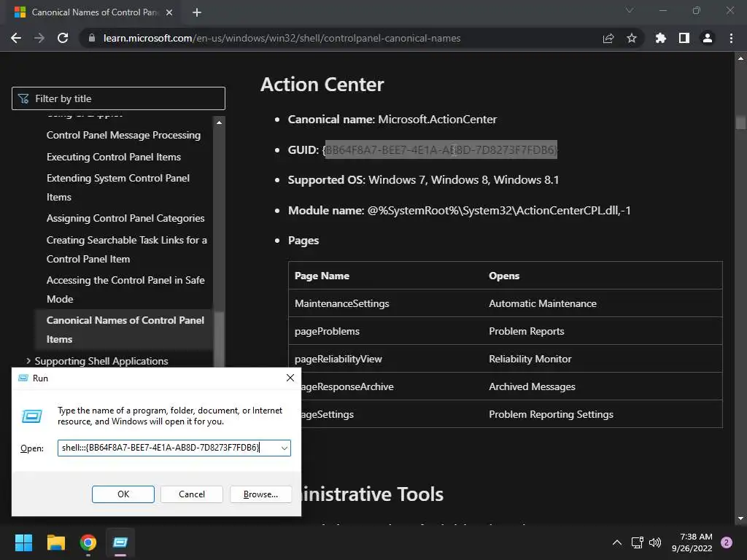This screenshot has height=560, width=747.
Task: Bookmark this tab with the star icon
Action: [x=632, y=38]
